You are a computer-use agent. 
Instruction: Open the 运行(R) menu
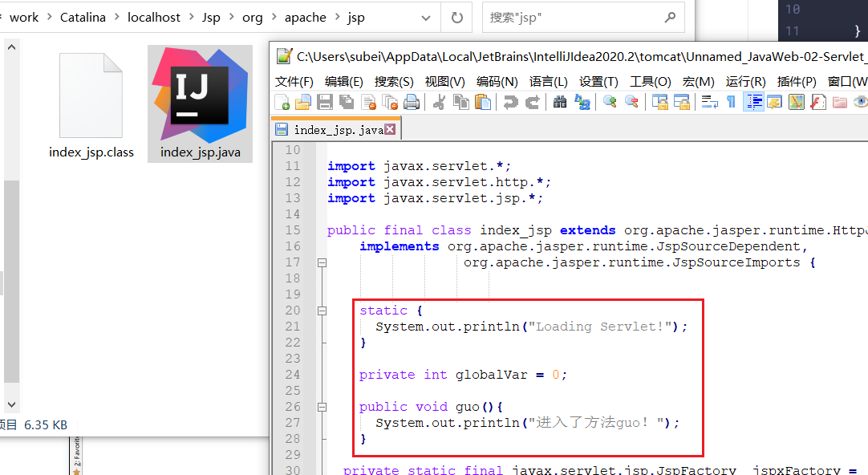(x=744, y=81)
